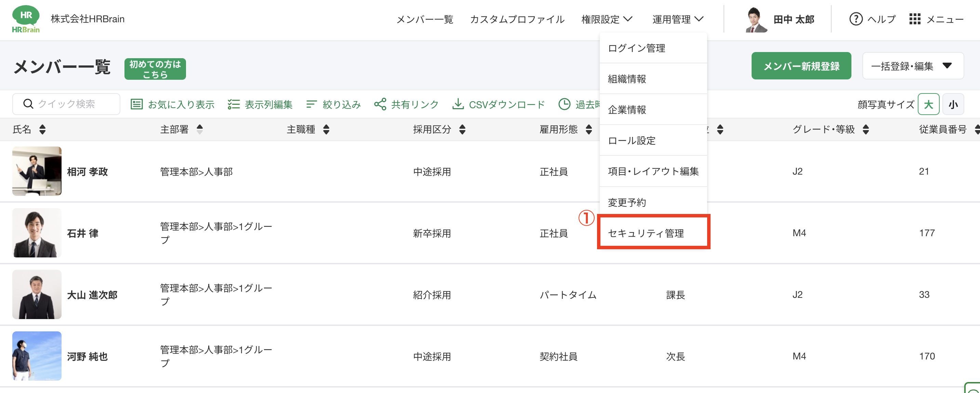Sort the name column by 氏名
The image size is (980, 393).
tap(42, 129)
